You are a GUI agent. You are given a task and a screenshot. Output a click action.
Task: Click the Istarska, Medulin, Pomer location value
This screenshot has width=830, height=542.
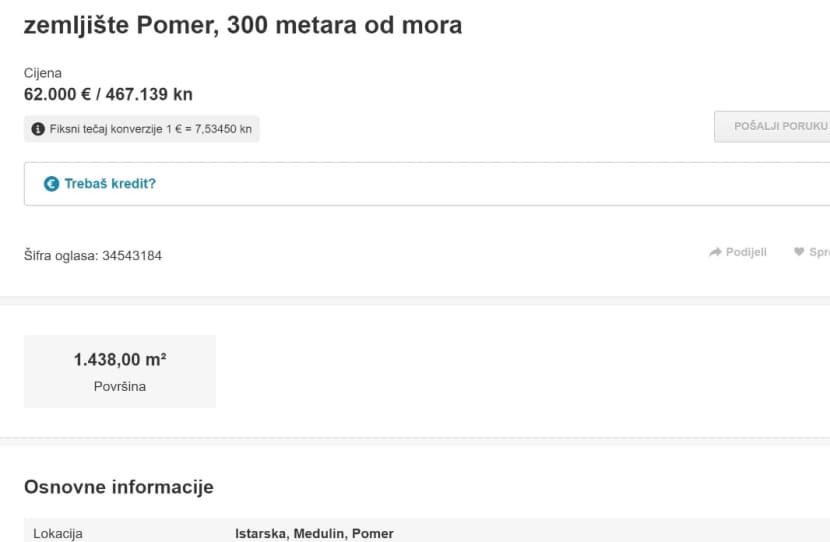(314, 534)
